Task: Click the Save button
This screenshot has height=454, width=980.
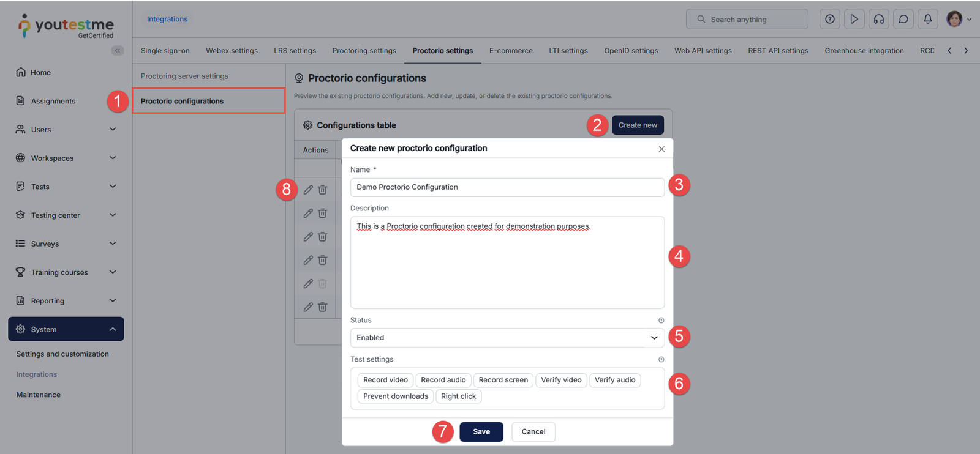Action: (x=481, y=432)
